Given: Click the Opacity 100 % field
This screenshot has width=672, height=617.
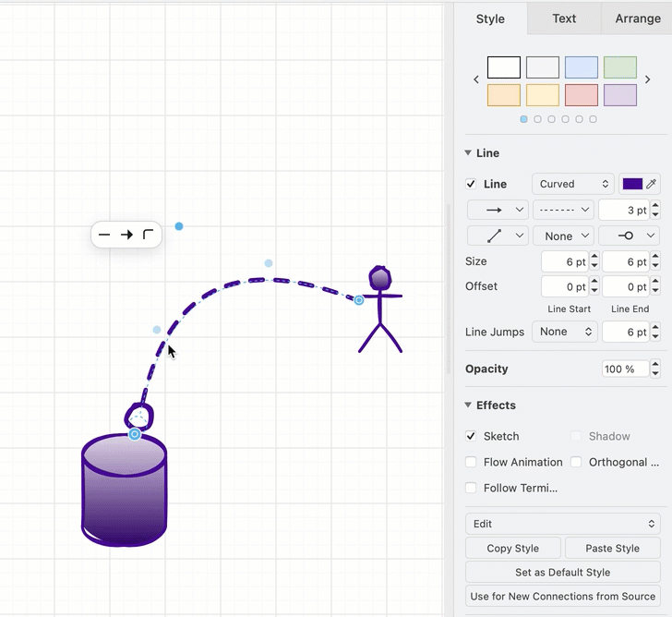Looking at the screenshot, I should coord(626,369).
